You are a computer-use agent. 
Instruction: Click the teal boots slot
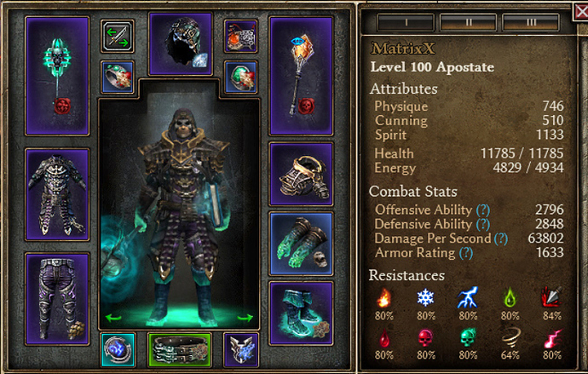(x=301, y=314)
